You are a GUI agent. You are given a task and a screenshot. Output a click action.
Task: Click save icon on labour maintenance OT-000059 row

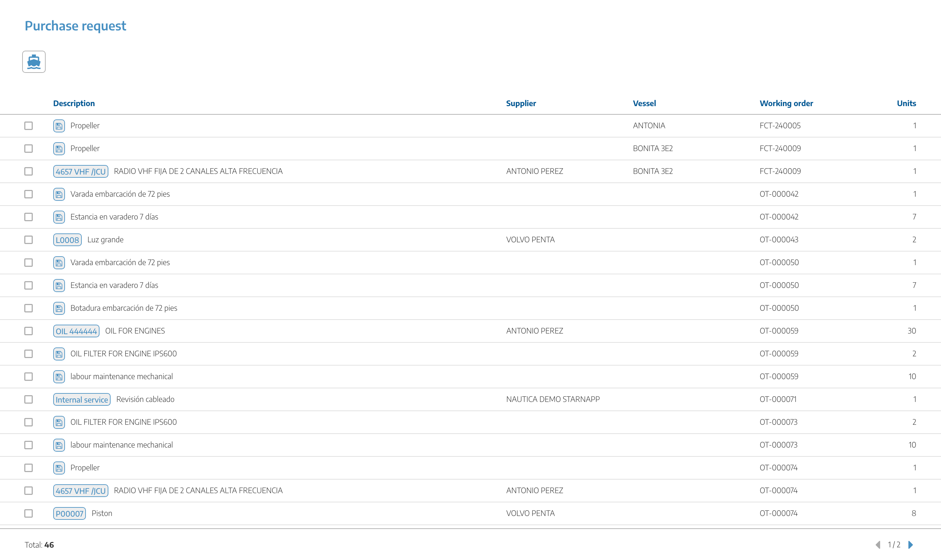[59, 377]
